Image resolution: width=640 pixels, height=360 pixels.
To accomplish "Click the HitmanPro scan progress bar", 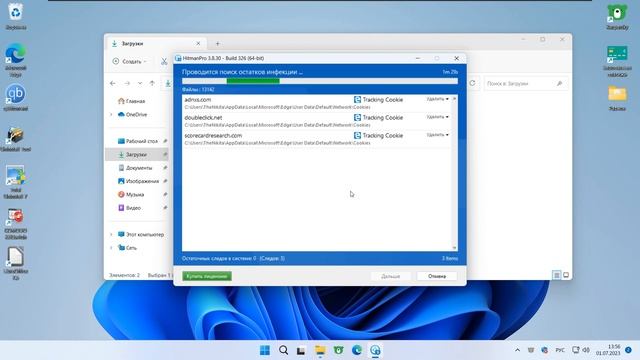I will click(320, 81).
